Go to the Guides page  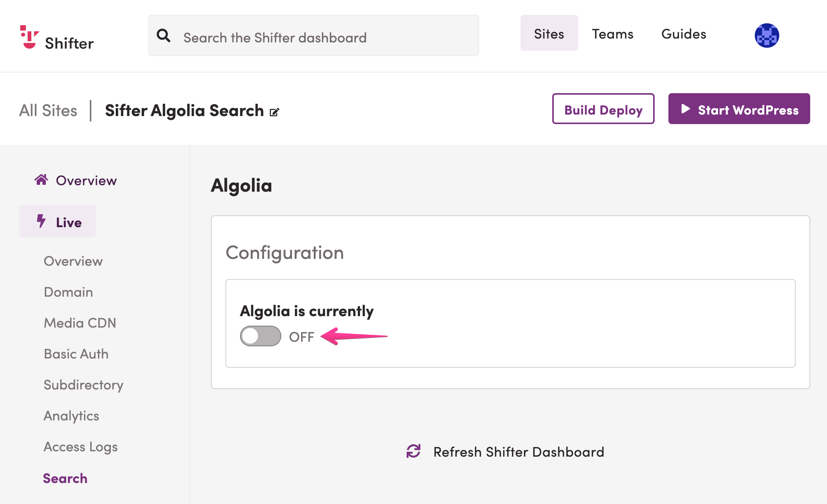[x=684, y=34]
